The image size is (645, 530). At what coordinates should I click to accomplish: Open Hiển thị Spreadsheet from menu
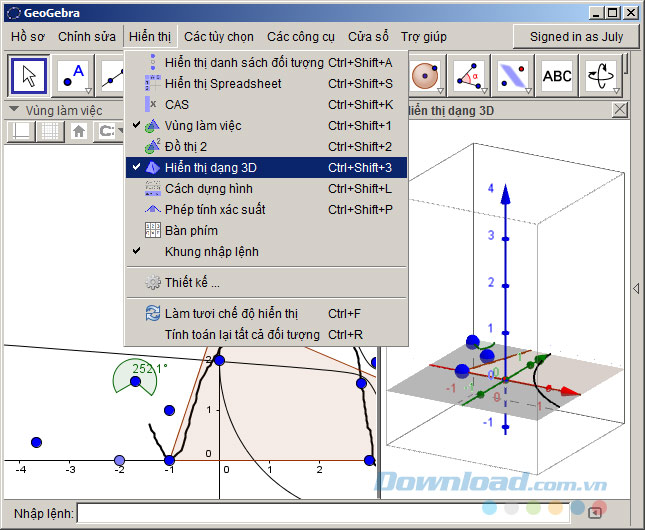223,84
